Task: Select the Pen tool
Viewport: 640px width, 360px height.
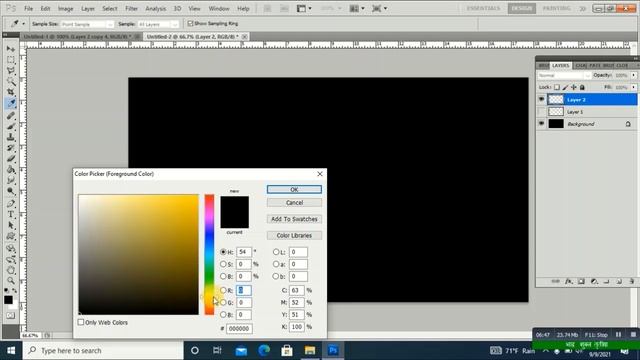Action: [11, 203]
